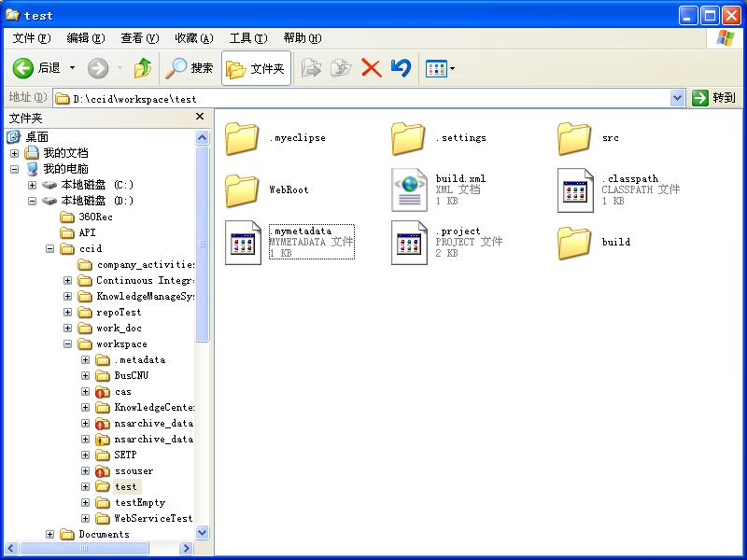Open the Search (搜索) toolbar button
This screenshot has width=747, height=560.
pos(189,68)
